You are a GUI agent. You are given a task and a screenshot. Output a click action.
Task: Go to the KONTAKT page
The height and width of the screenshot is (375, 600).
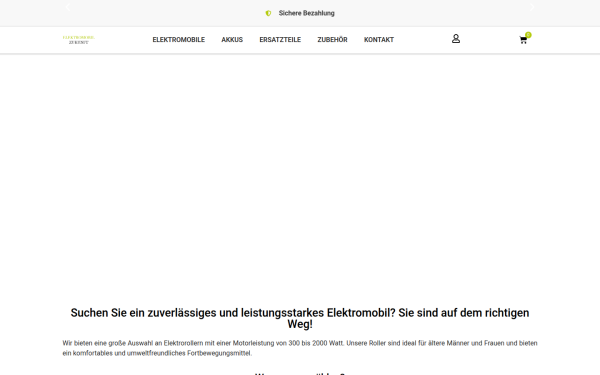(379, 40)
